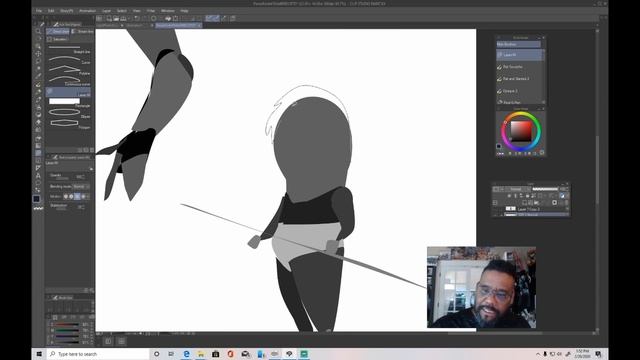
Task: Switch to the Stream line sub tool group
Action: (82, 31)
